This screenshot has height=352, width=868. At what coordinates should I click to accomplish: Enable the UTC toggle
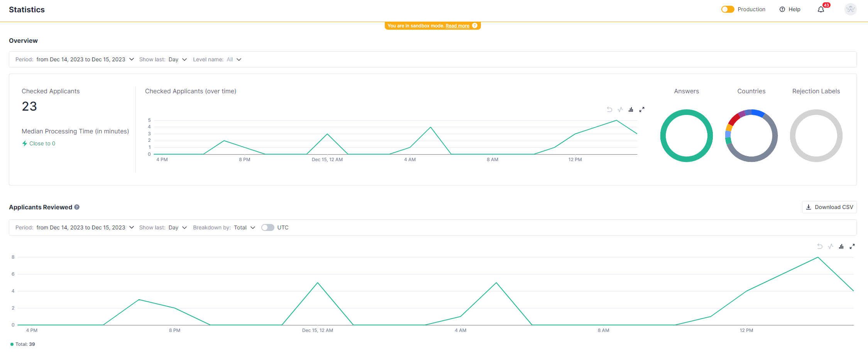coord(267,227)
